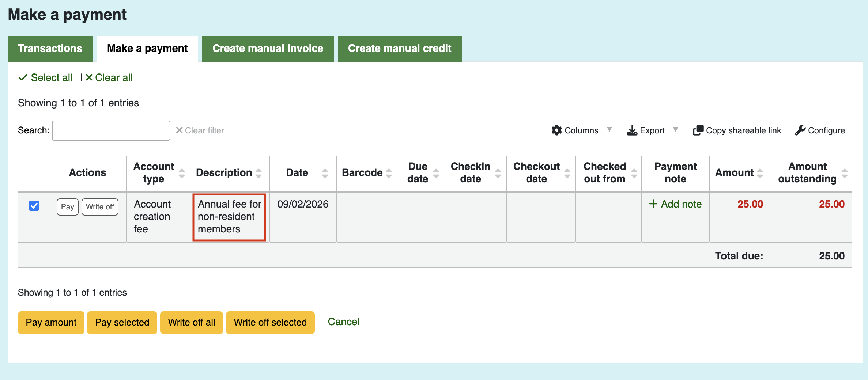This screenshot has width=868, height=380.
Task: Open the Create manual credit tab
Action: (x=400, y=49)
